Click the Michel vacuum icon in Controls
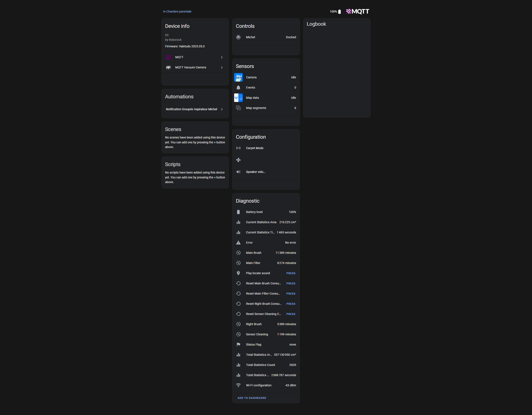This screenshot has width=532, height=415. coord(238,37)
